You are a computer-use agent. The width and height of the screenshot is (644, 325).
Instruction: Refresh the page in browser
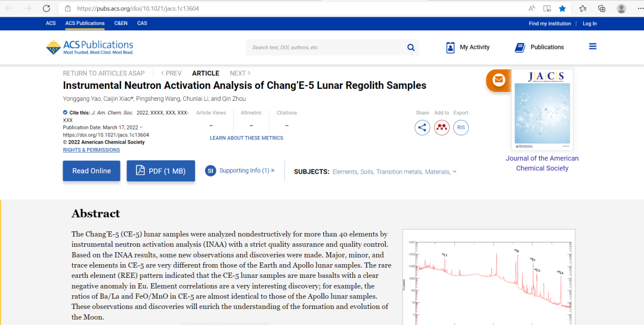[47, 8]
